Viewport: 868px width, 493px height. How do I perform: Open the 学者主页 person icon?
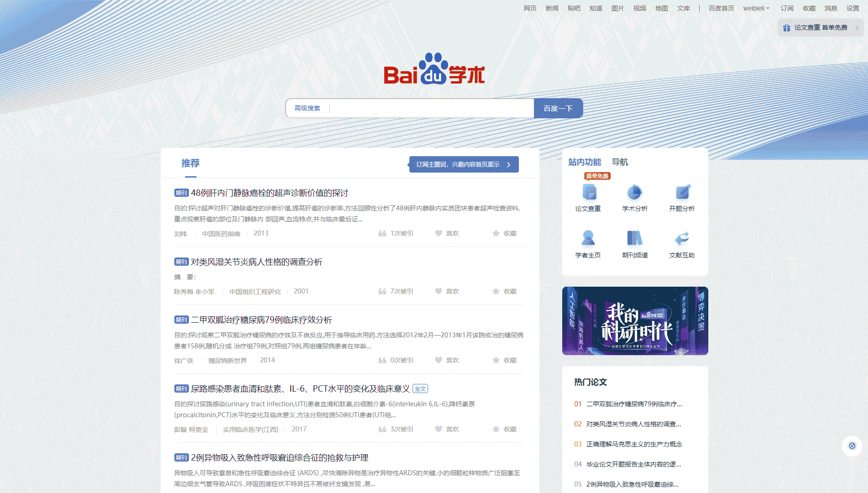tap(588, 238)
